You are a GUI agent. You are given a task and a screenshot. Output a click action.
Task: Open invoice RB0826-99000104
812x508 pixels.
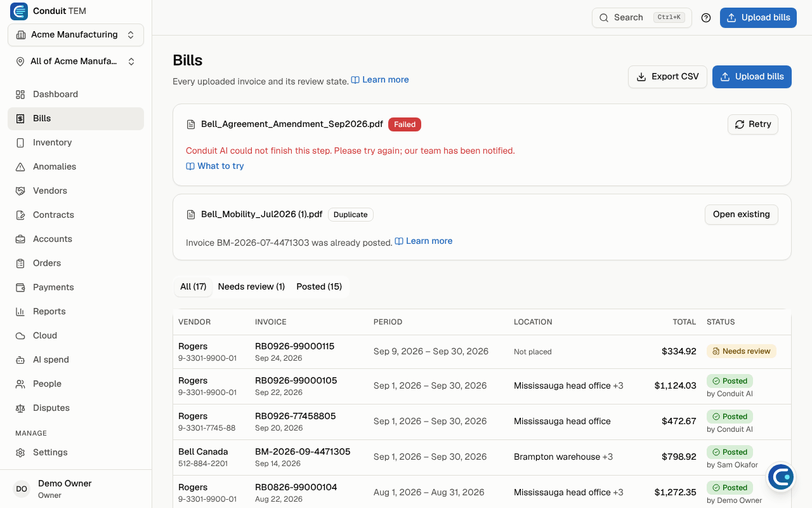296,487
